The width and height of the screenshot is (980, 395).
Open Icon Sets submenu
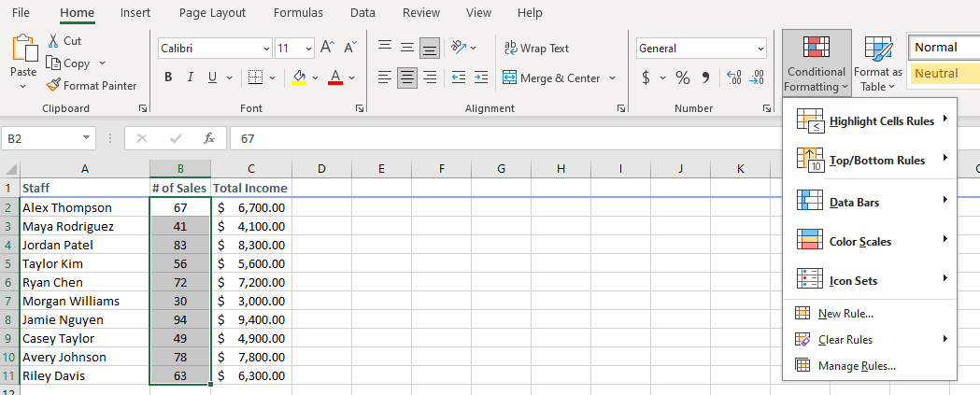click(870, 279)
